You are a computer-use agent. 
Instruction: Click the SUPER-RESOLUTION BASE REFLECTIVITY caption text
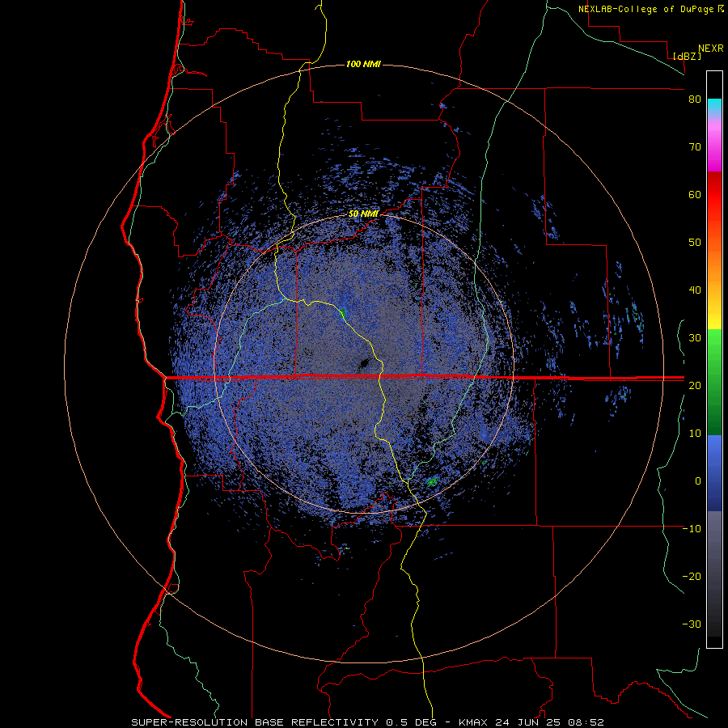point(255,722)
